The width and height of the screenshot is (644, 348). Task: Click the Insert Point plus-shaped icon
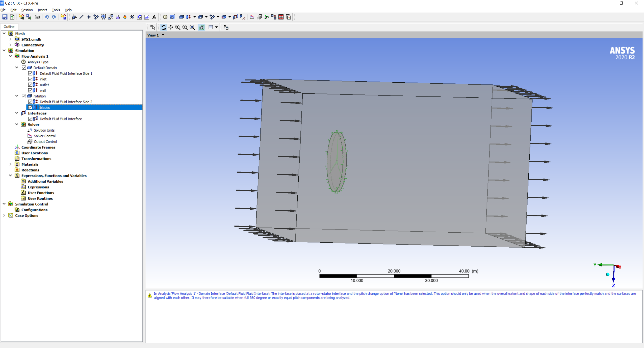coord(89,17)
